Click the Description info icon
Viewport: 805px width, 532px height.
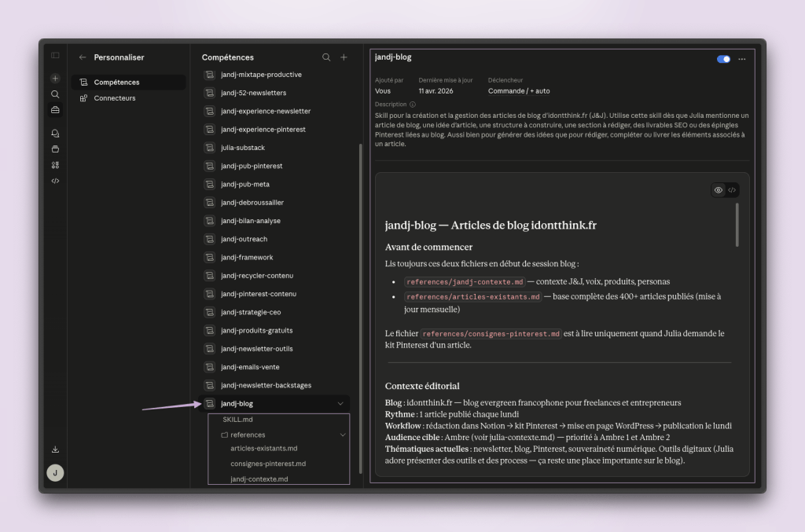pyautogui.click(x=413, y=105)
